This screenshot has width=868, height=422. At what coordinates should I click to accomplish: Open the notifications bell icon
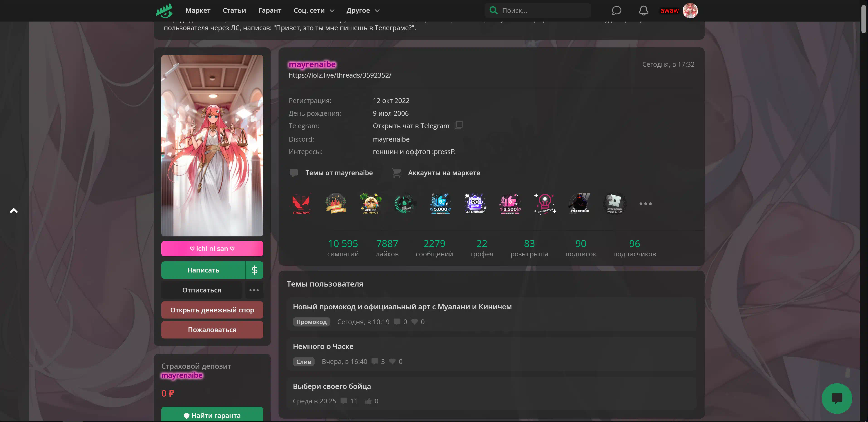click(x=643, y=10)
